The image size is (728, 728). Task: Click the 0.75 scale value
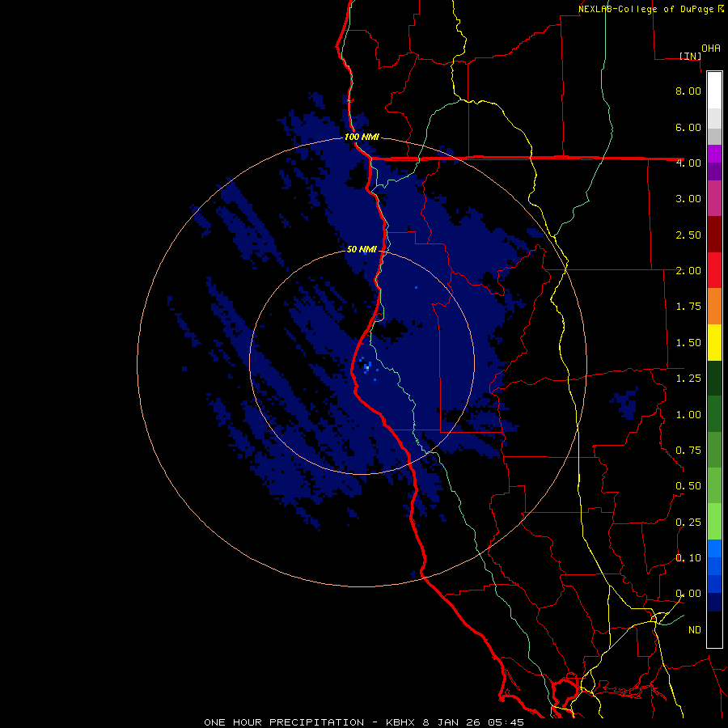[688, 451]
